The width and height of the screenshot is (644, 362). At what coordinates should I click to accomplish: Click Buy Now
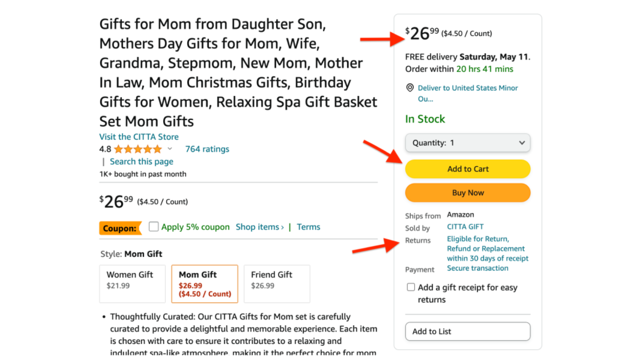467,193
